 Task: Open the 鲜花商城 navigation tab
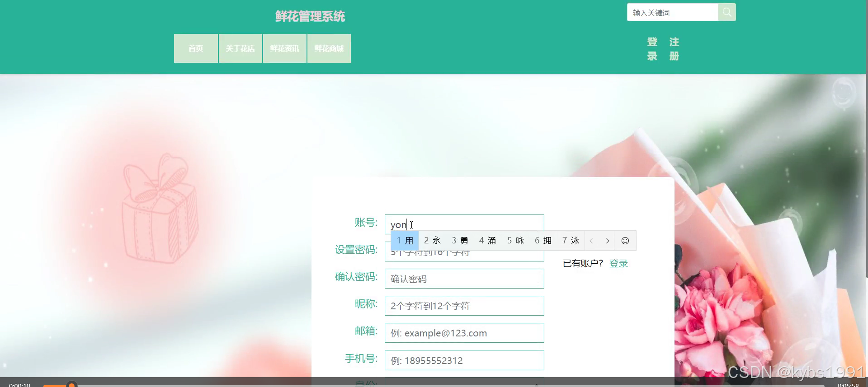point(329,48)
